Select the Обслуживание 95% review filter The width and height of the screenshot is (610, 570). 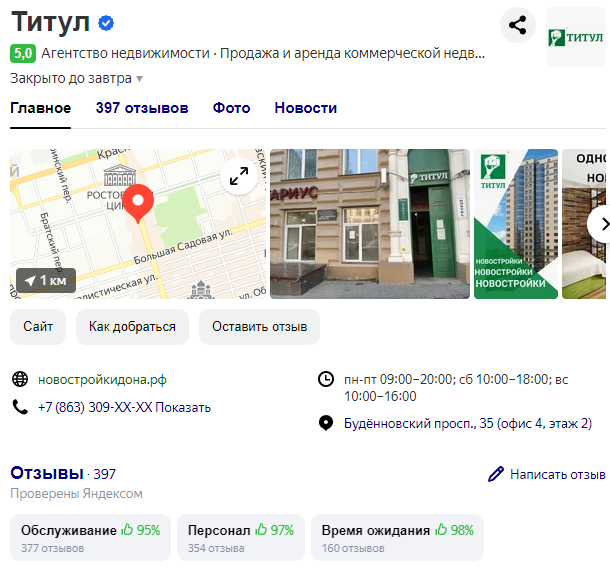[90, 538]
